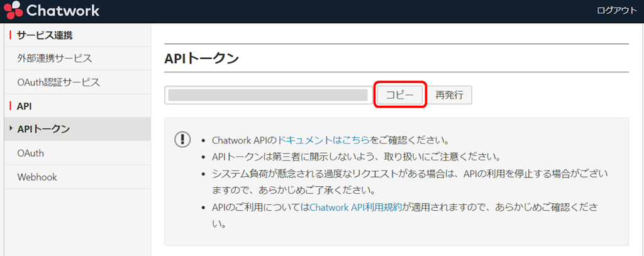The image size is (644, 256).
Task: Click the exclamation notice icon
Action: (x=182, y=139)
